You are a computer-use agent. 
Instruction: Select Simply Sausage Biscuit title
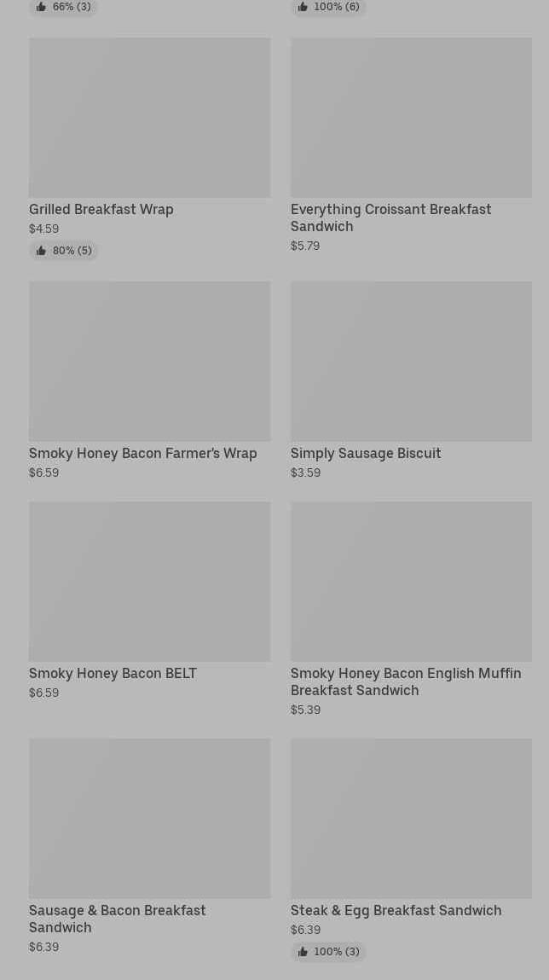366,454
